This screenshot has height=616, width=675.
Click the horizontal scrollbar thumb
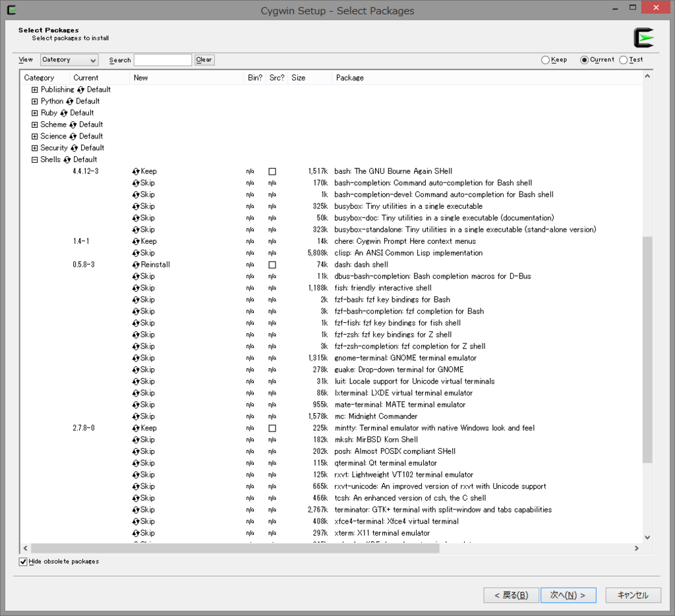point(235,548)
